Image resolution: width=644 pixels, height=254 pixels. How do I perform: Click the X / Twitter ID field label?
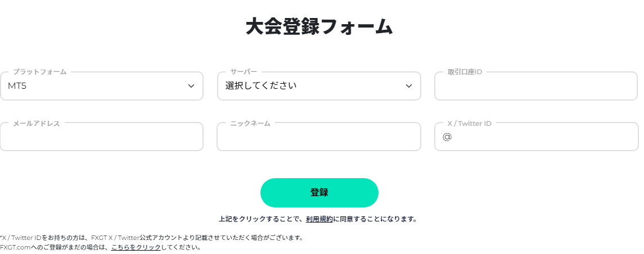(469, 123)
